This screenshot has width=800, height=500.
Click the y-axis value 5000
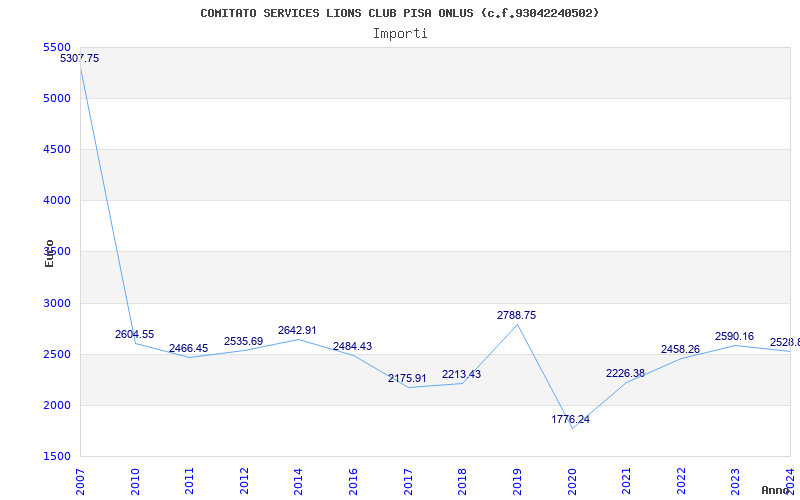(x=57, y=98)
